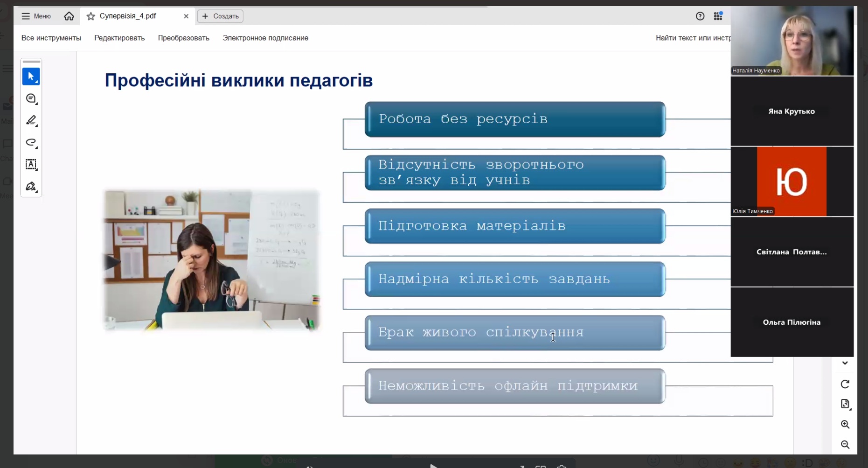Close the Супервізія_4.pdf tab
The image size is (868, 468).
pyautogui.click(x=186, y=16)
